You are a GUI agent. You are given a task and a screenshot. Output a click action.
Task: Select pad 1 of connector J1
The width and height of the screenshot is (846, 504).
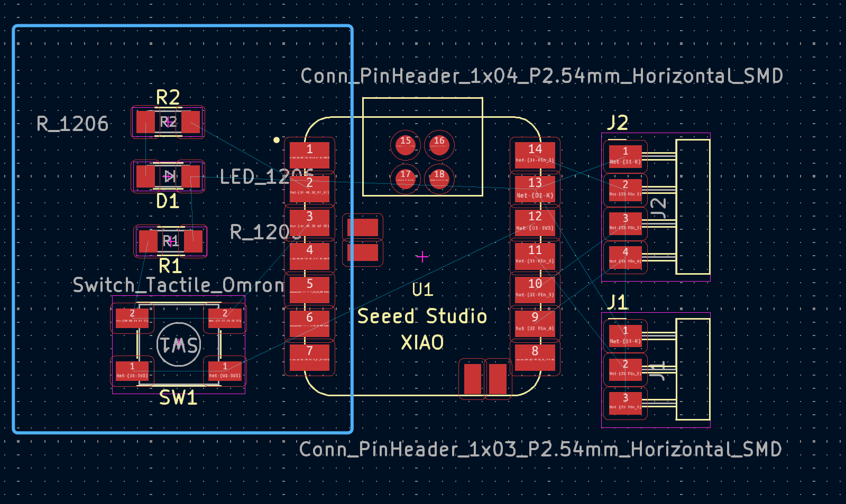625,335
